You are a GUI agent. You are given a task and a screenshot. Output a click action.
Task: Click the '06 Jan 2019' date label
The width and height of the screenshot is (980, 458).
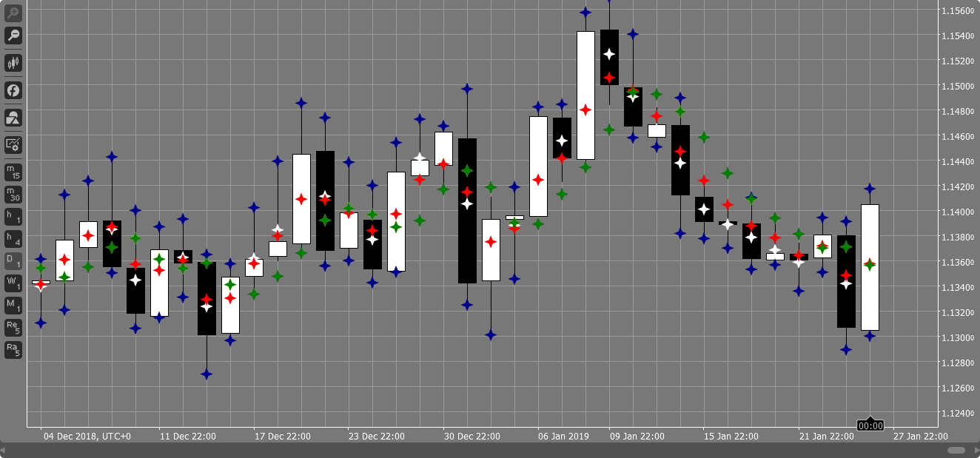pyautogui.click(x=564, y=437)
